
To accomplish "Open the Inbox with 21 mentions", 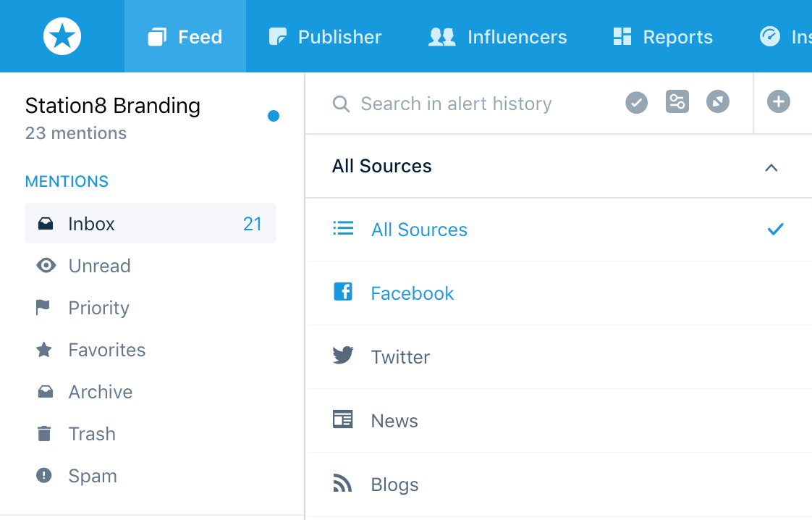I will 151,224.
